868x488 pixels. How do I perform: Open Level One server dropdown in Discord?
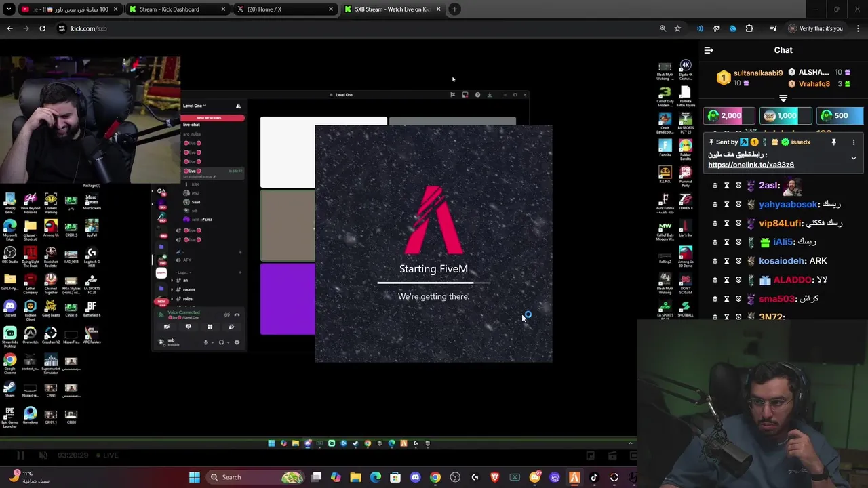click(x=195, y=106)
